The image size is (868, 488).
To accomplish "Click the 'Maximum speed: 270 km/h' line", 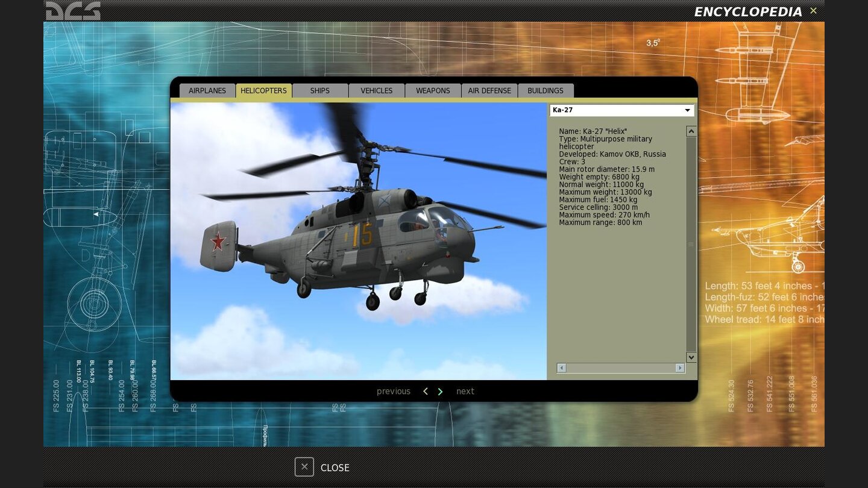I will pos(604,215).
